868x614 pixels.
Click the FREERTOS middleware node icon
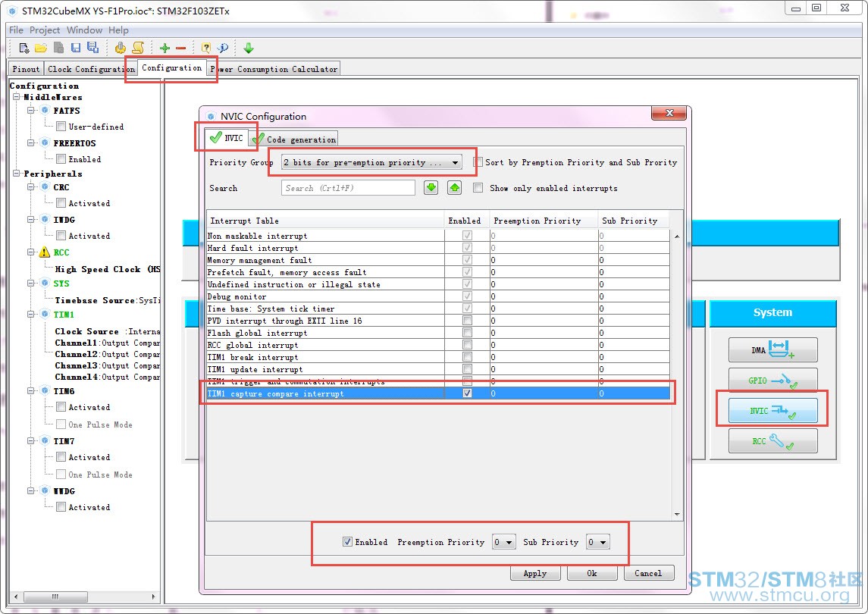(45, 143)
